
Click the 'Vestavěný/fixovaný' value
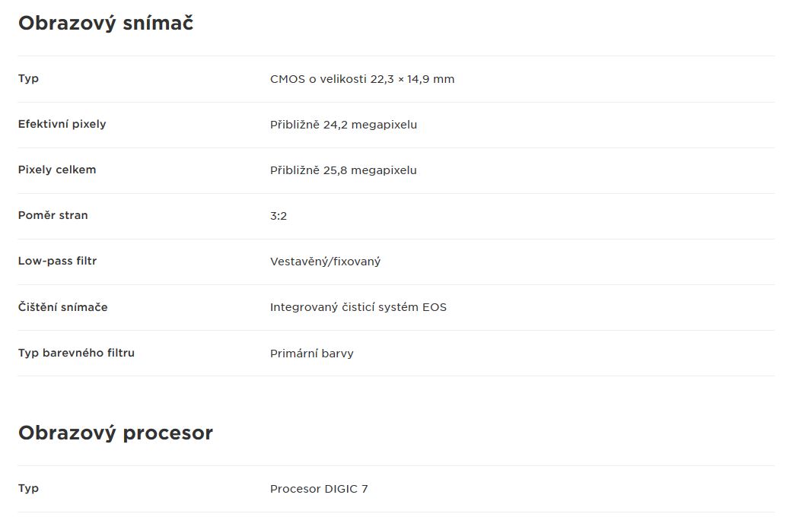click(325, 262)
